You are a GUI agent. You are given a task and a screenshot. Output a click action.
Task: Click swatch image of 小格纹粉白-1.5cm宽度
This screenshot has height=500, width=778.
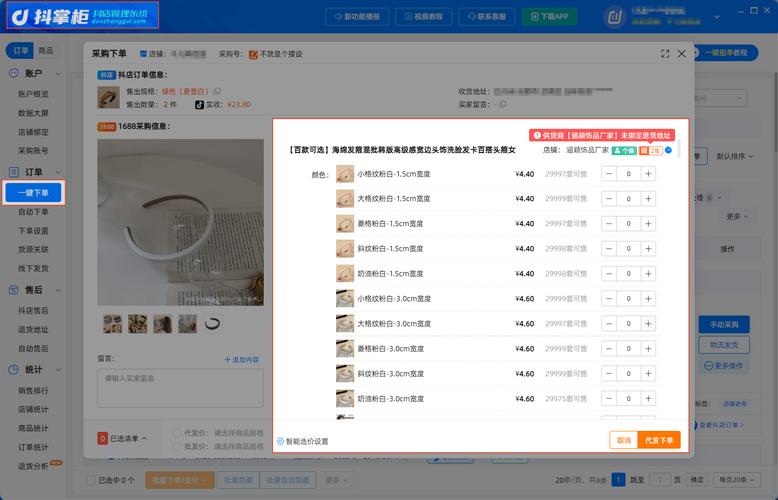pyautogui.click(x=345, y=174)
